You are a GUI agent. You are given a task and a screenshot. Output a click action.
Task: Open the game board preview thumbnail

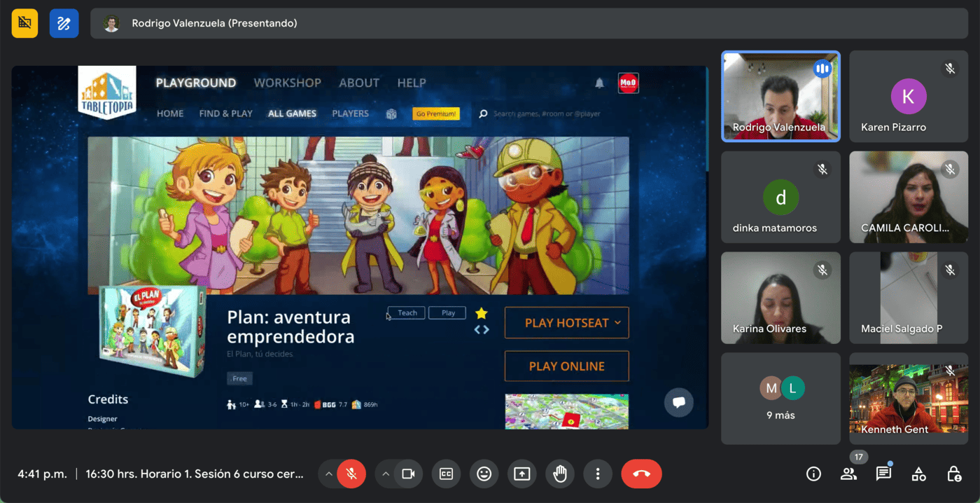(567, 411)
